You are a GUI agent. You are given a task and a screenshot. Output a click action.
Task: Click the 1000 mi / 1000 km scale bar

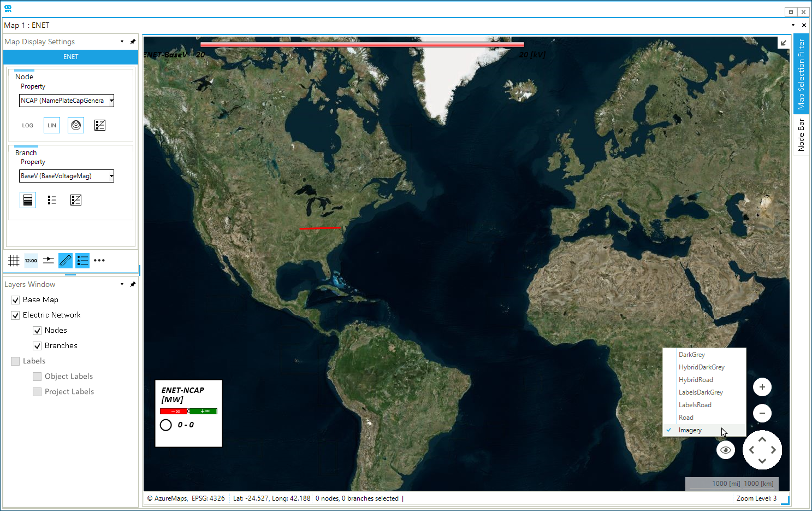(x=732, y=484)
